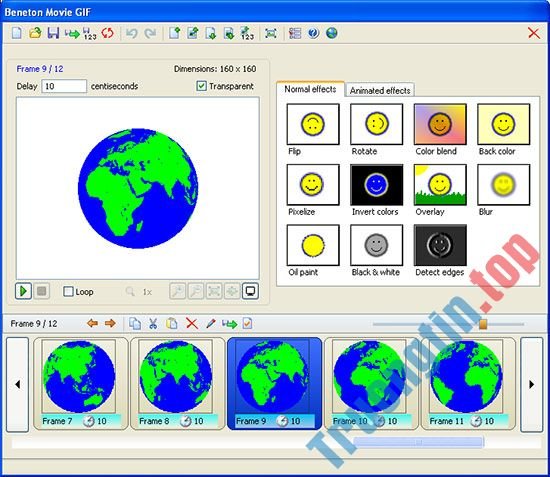Apply the Blur effect
550x477 pixels.
(504, 184)
